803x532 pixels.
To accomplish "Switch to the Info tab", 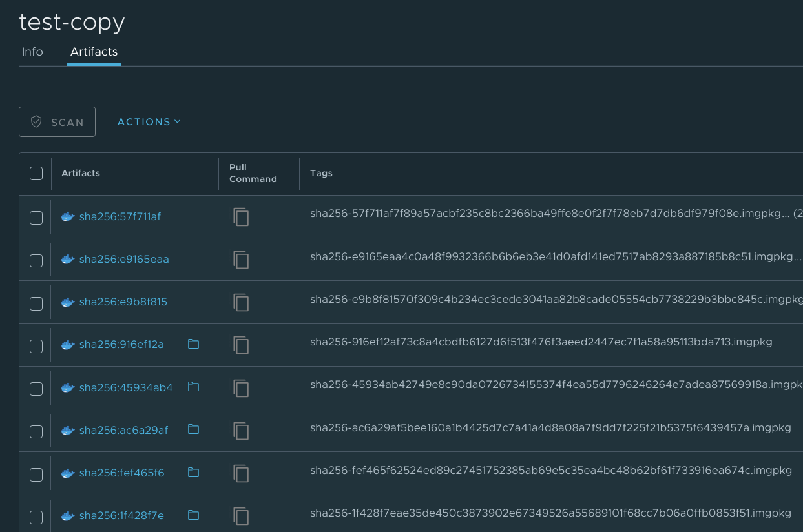I will (x=32, y=52).
